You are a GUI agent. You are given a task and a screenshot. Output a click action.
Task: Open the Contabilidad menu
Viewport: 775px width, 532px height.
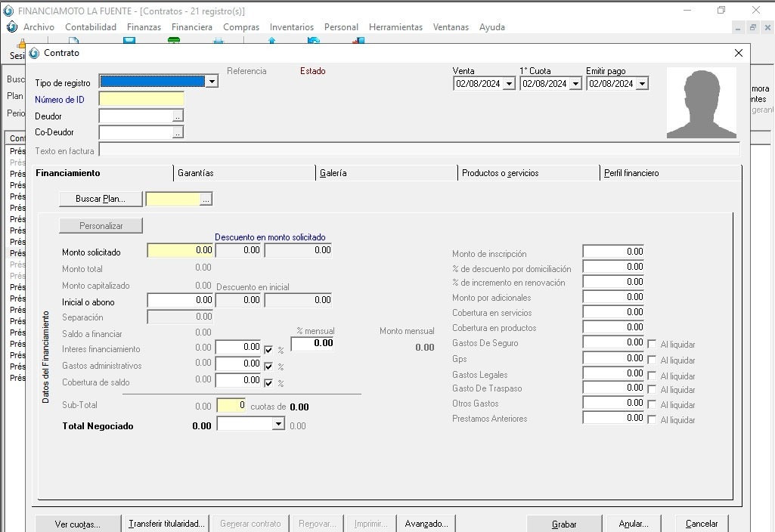[x=91, y=27]
